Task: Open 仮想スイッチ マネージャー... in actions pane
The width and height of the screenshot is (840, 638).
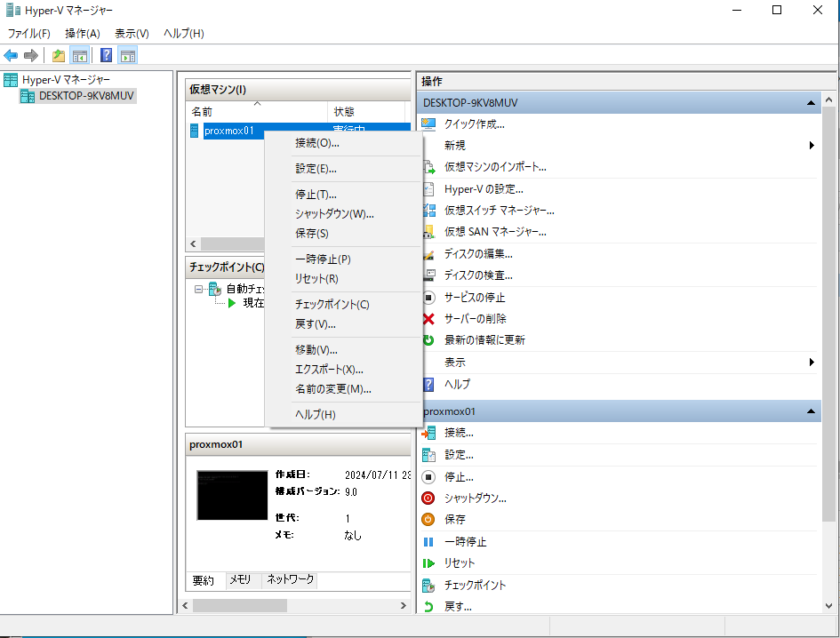Action: [499, 211]
